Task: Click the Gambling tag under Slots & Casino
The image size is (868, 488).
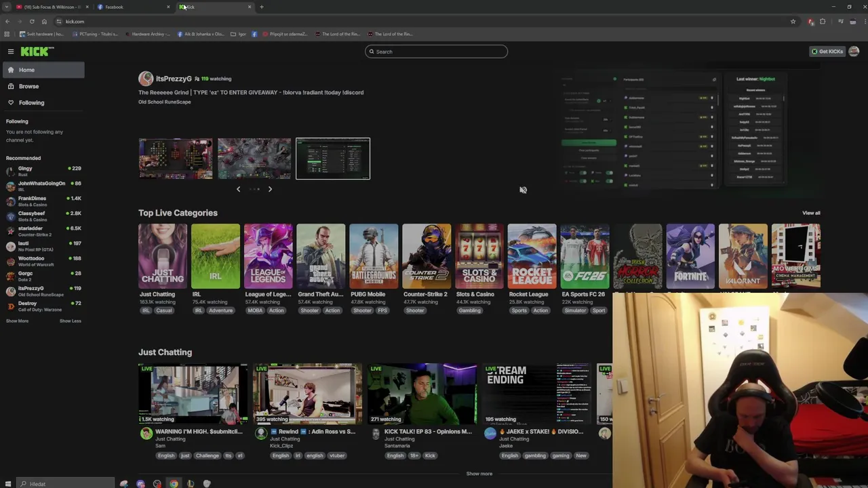Action: [x=469, y=310]
